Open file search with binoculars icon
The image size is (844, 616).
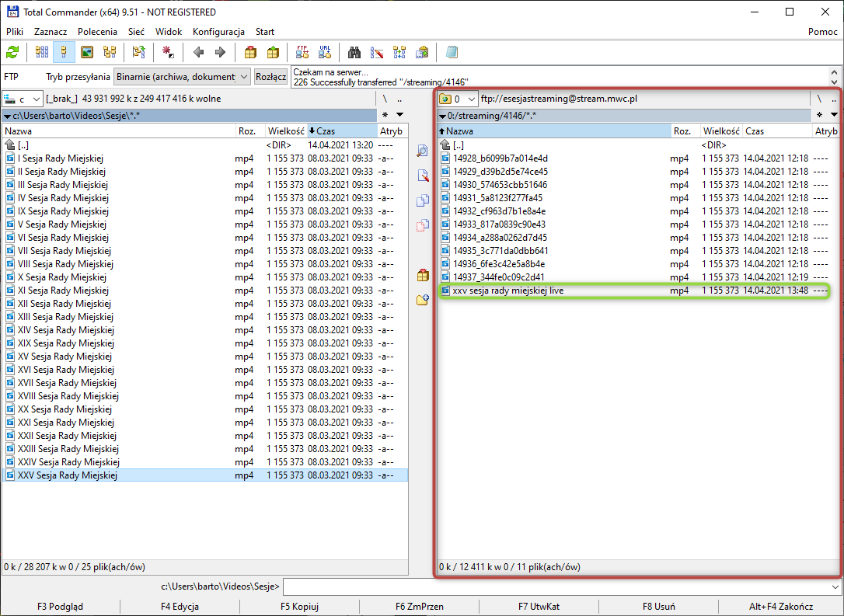pyautogui.click(x=354, y=53)
